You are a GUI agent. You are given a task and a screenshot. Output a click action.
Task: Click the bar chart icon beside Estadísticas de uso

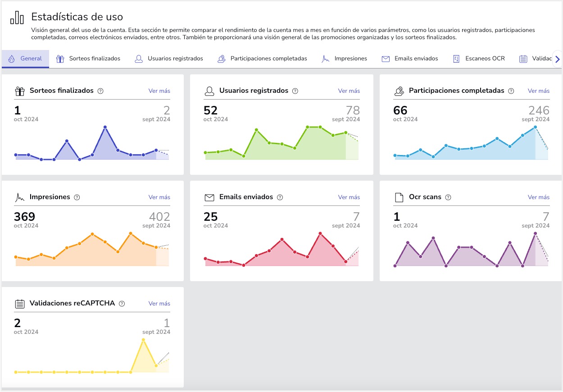click(17, 18)
